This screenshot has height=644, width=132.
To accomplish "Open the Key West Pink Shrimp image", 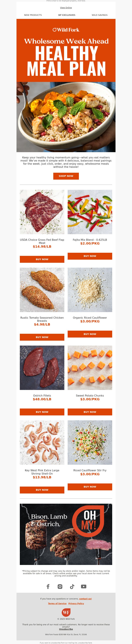I will pos(42,443).
